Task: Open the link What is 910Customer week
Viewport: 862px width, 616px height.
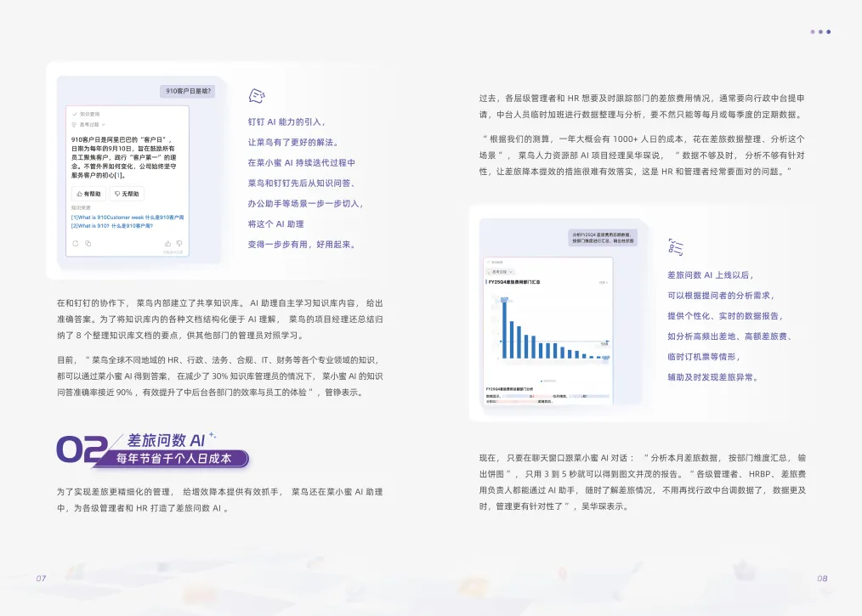Action: pos(126,217)
